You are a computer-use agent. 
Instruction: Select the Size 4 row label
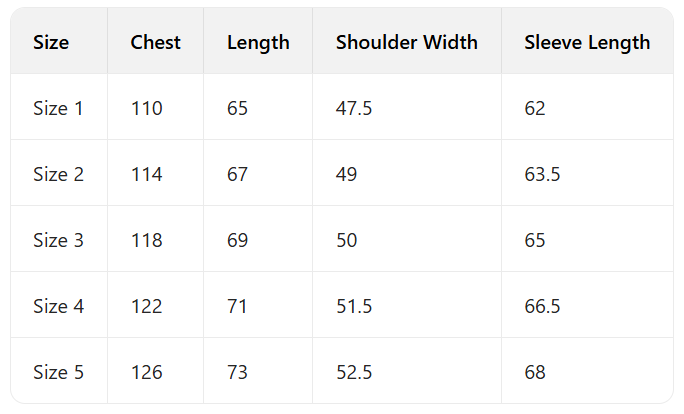tap(58, 306)
